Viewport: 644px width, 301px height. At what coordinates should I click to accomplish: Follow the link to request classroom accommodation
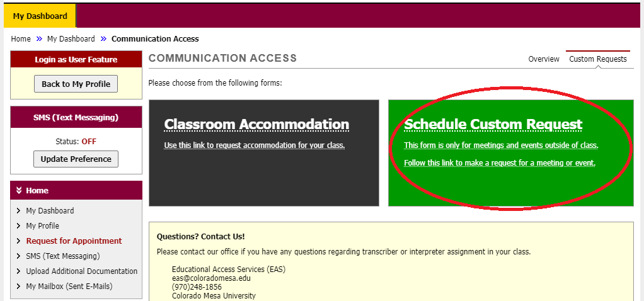254,145
